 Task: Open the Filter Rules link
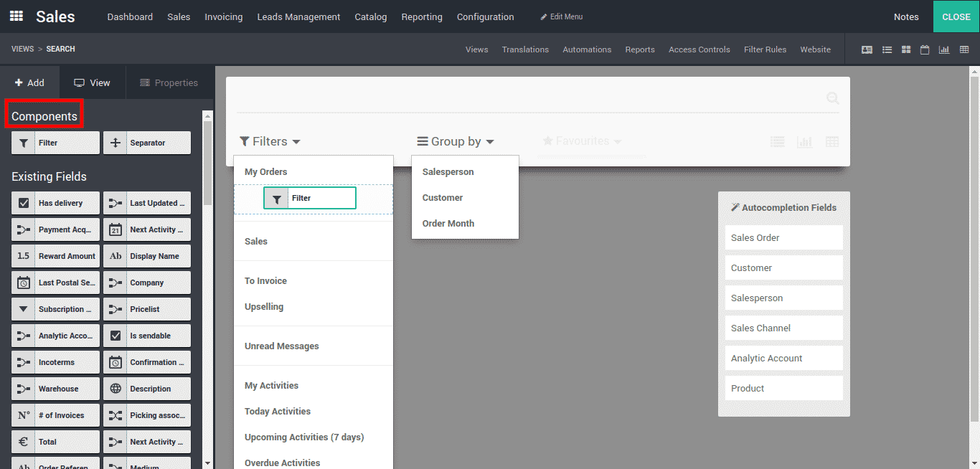(x=765, y=49)
